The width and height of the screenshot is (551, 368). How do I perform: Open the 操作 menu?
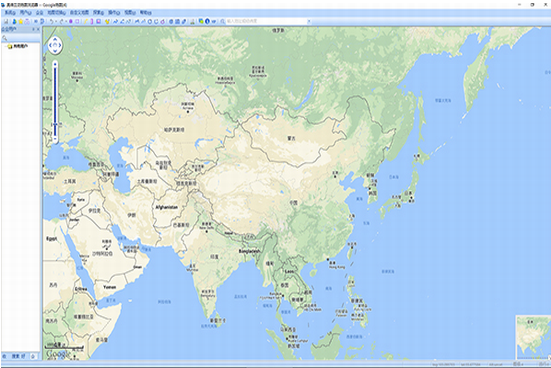click(114, 13)
